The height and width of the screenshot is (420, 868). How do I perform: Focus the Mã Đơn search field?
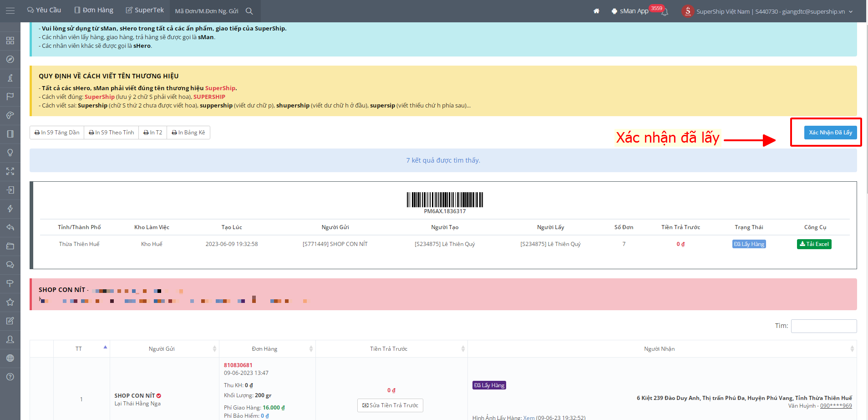[x=207, y=11]
